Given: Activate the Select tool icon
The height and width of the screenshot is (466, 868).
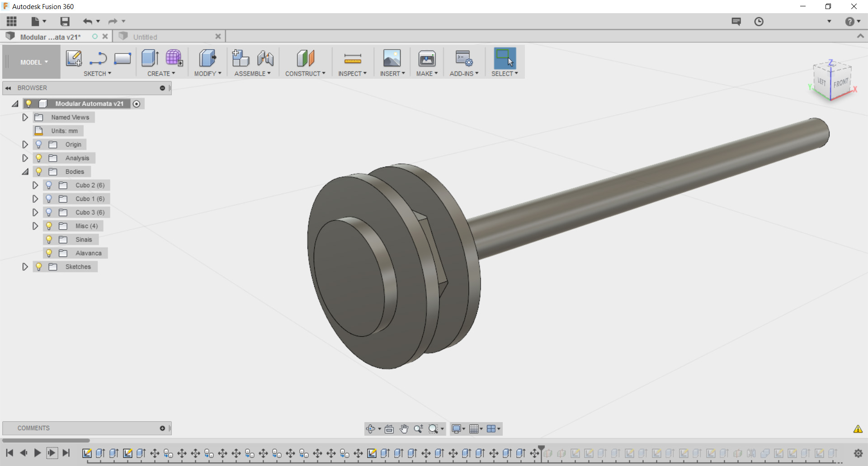Looking at the screenshot, I should tap(505, 58).
